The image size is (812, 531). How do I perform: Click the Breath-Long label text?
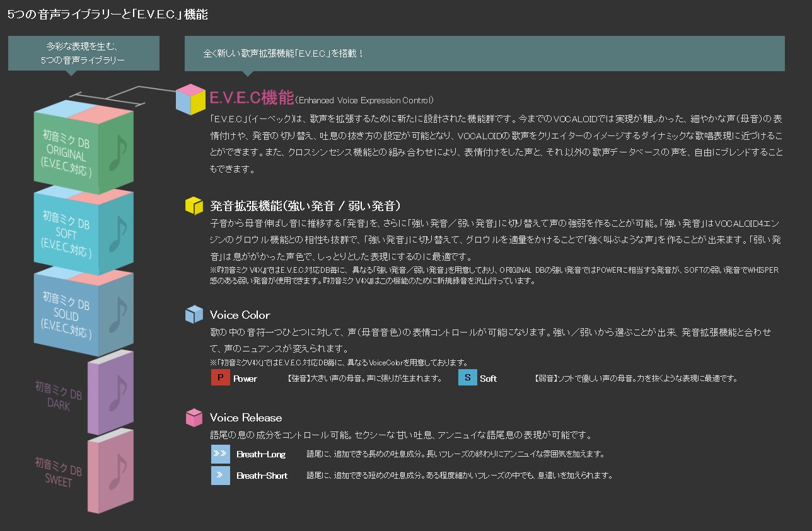coord(261,454)
